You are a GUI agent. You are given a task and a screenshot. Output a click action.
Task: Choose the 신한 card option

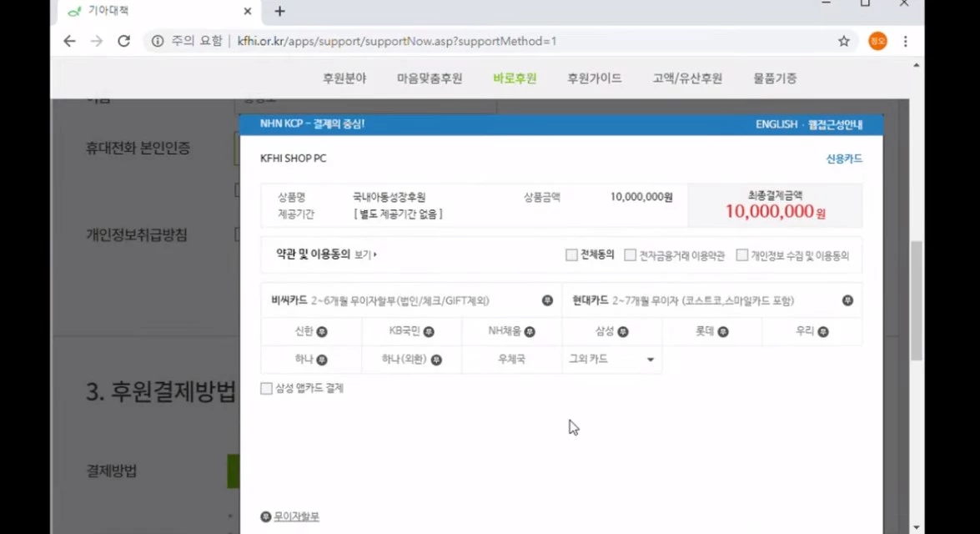(x=311, y=331)
